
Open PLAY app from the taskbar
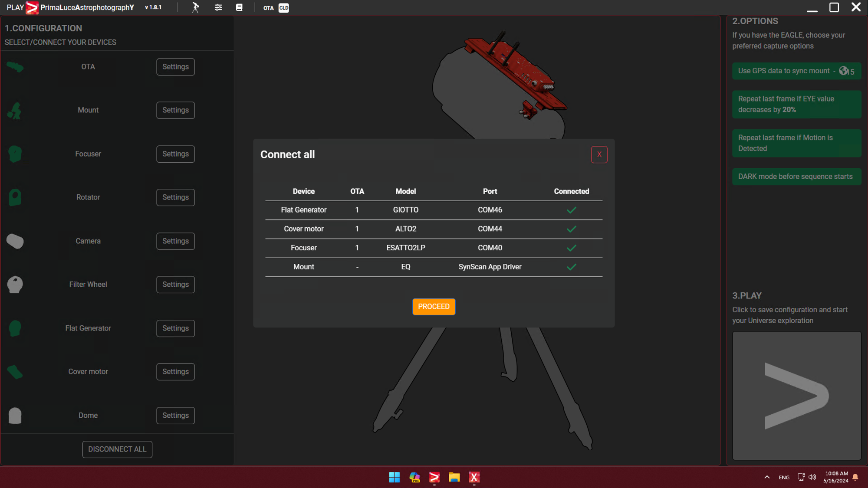point(434,477)
